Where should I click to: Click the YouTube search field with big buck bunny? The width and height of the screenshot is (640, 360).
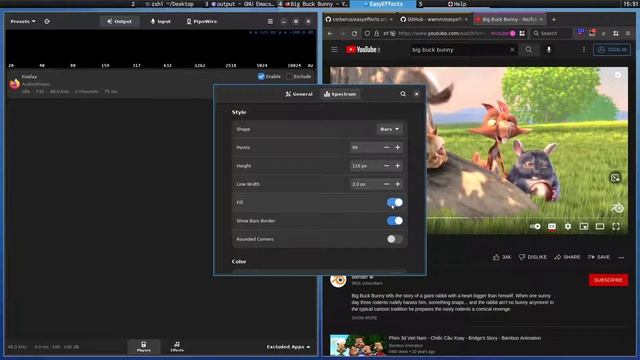click(459, 50)
